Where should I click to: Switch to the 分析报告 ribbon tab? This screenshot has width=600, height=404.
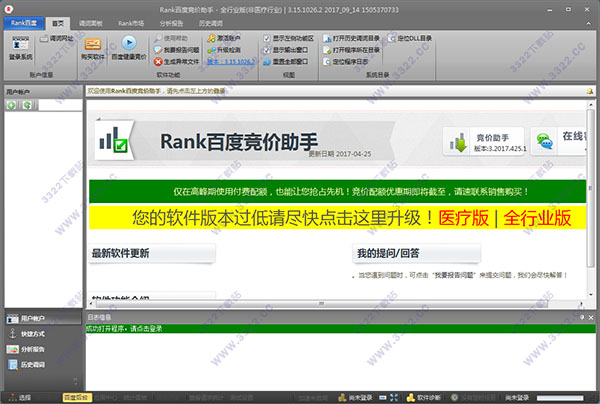[x=171, y=23]
